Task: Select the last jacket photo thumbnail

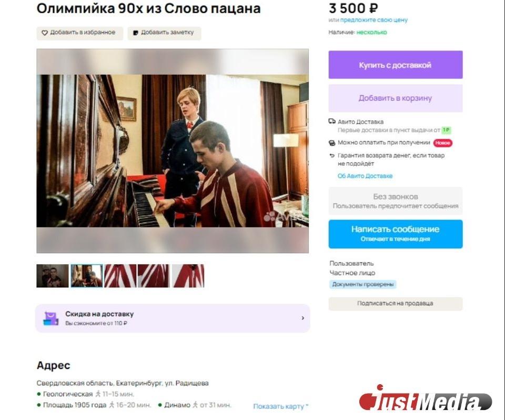Action: [188, 276]
